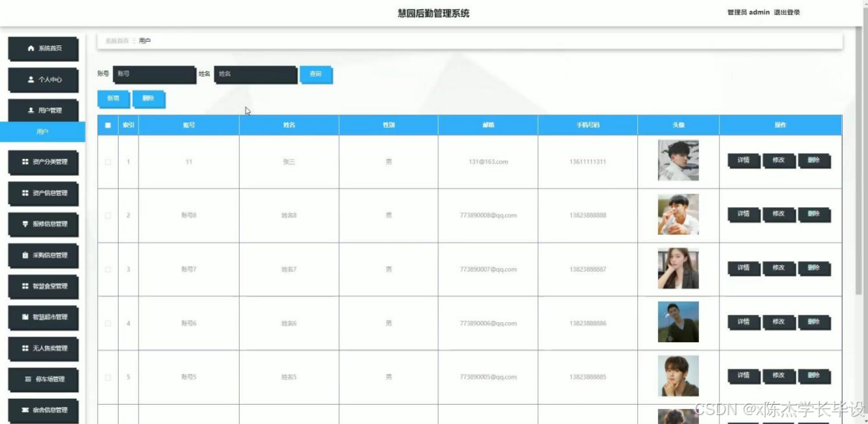
Task: Click the blue 删除 batch delete button
Action: [149, 99]
